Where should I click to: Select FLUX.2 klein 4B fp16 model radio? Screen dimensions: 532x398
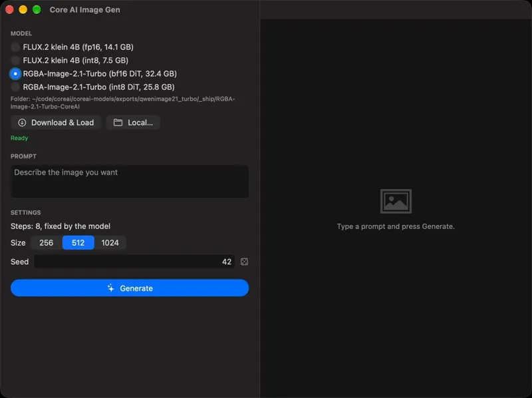click(15, 47)
